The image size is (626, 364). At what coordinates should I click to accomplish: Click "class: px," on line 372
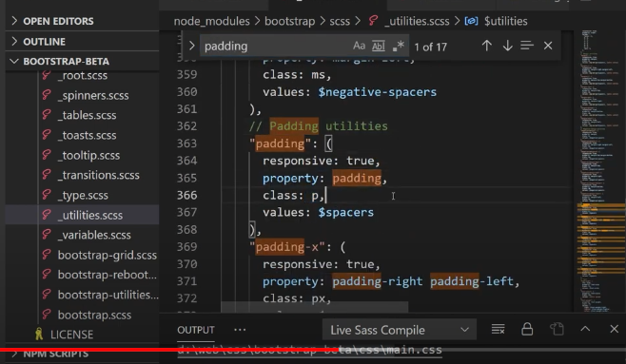(297, 298)
